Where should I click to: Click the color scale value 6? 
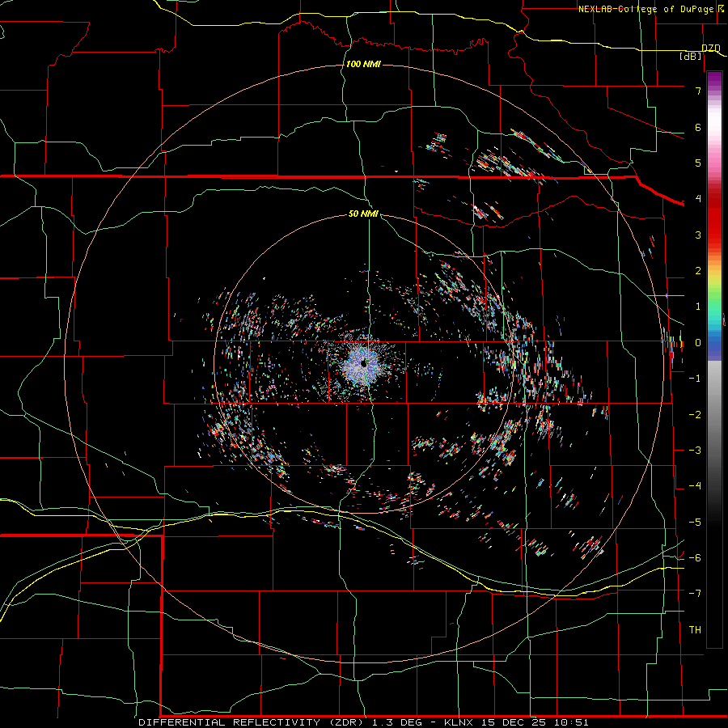point(698,127)
